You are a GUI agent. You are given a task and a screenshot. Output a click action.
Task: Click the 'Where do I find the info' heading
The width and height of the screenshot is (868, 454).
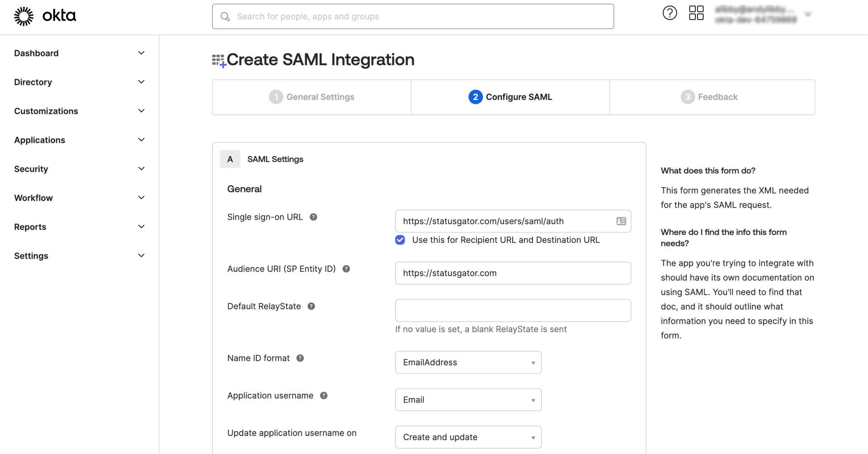(x=724, y=238)
